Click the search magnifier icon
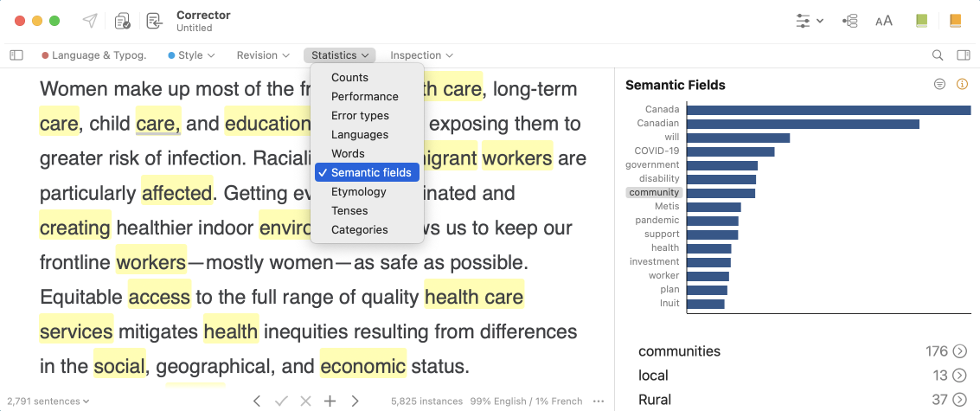 tap(938, 55)
